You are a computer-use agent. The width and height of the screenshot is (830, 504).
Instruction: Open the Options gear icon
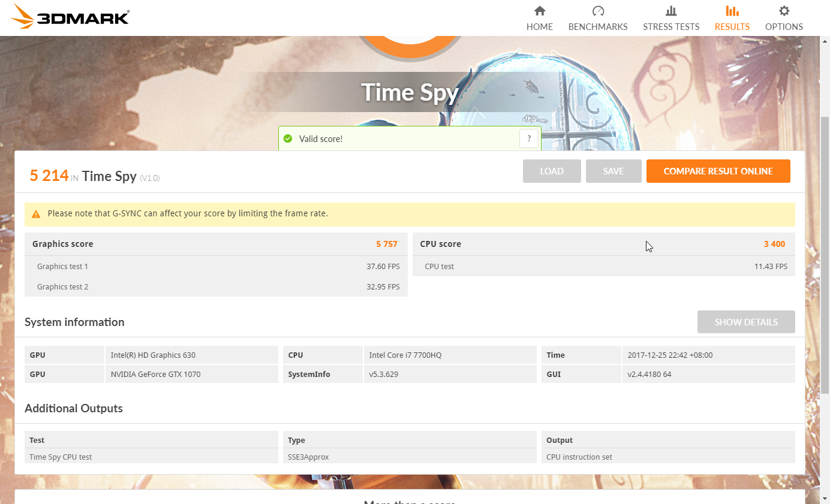(784, 11)
